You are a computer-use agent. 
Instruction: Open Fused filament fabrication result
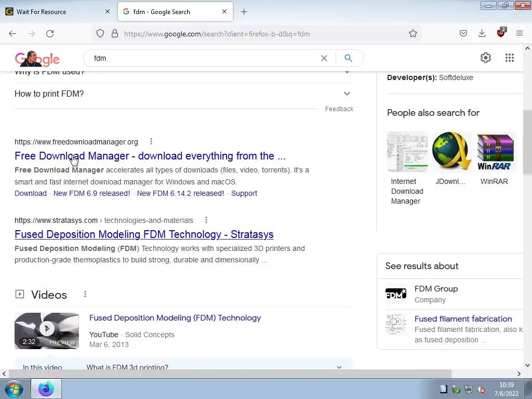[x=463, y=319]
